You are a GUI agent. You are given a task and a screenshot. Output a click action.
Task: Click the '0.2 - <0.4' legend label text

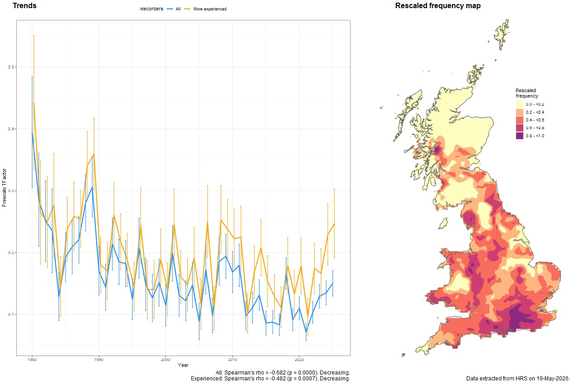pyautogui.click(x=535, y=112)
